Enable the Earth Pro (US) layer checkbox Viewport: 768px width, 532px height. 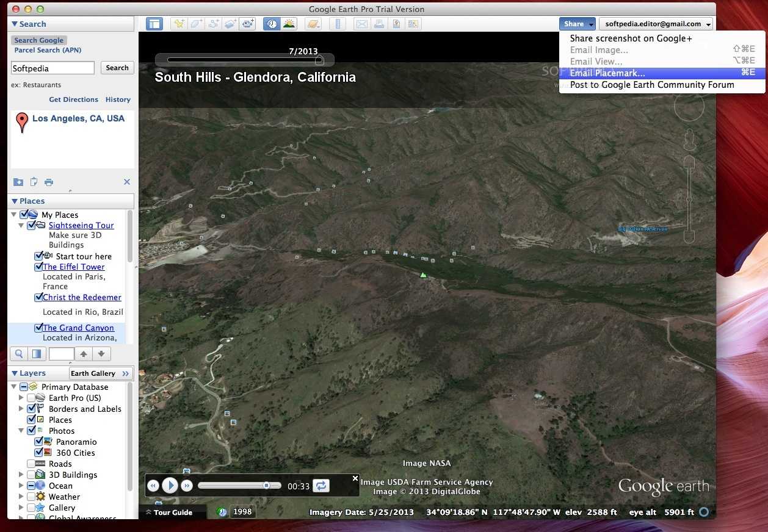[x=31, y=398]
